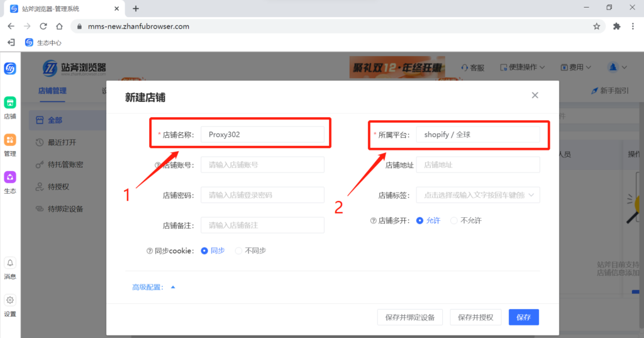
Task: Open the 生态 sidebar section
Action: tap(10, 183)
